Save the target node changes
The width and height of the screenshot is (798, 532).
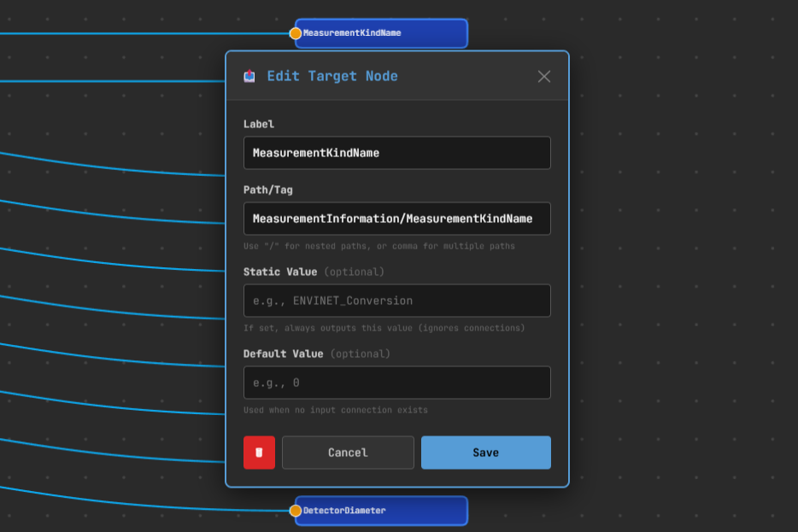tap(485, 453)
